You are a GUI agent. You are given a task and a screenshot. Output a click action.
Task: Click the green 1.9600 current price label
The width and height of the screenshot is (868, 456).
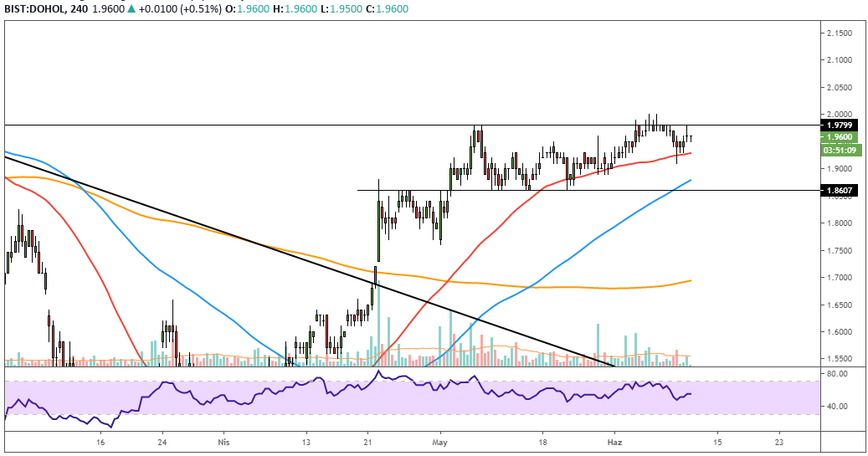pyautogui.click(x=840, y=137)
